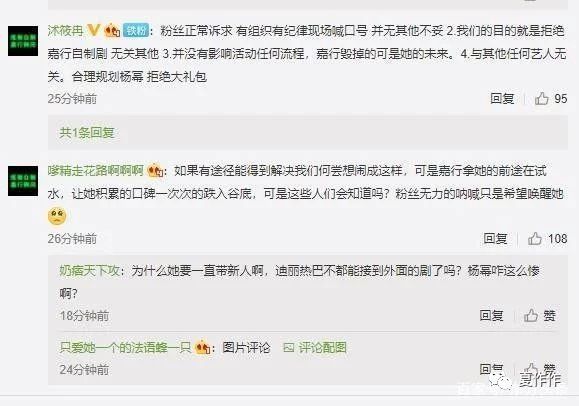Image resolution: width=579 pixels, height=406 pixels.
Task: Open username 沐筱冉's profile
Action: point(65,30)
